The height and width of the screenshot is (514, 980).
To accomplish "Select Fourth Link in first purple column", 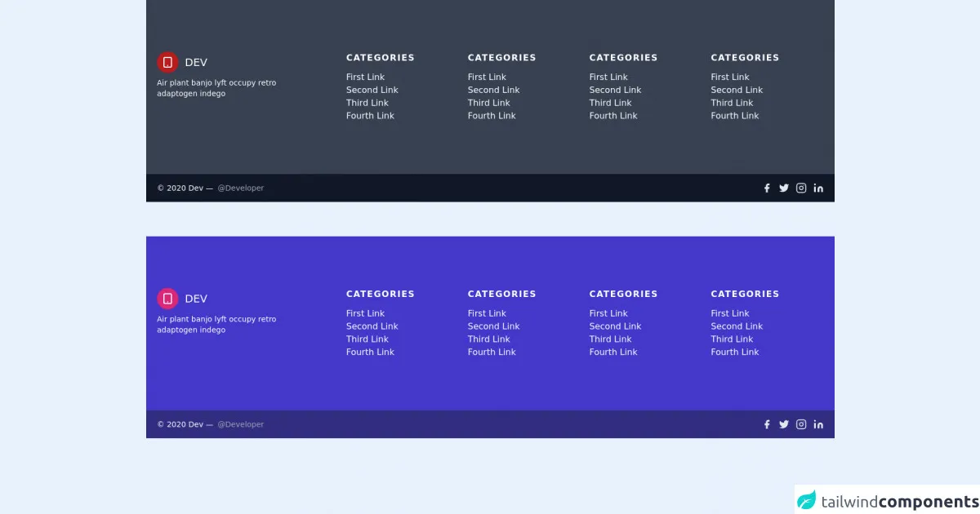I will click(x=370, y=352).
